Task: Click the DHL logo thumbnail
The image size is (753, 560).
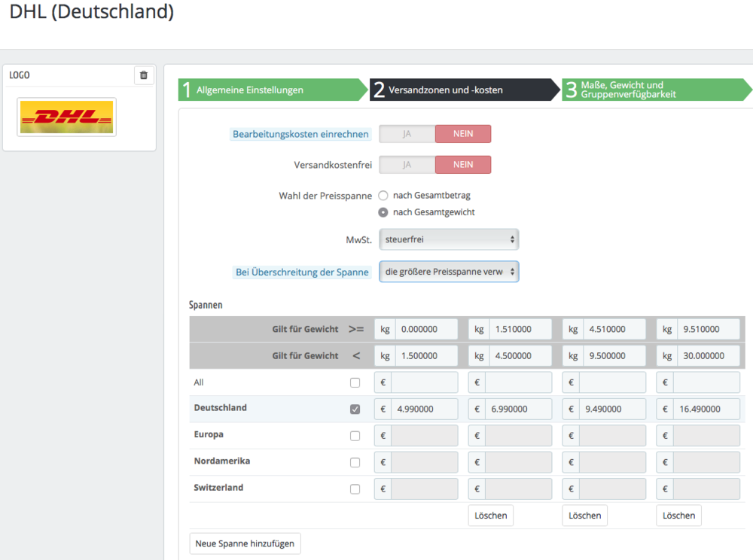Action: 67,117
